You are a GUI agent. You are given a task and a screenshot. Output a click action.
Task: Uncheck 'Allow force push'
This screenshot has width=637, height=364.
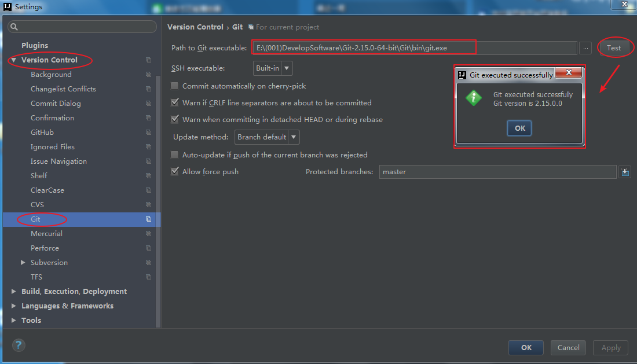(x=174, y=171)
